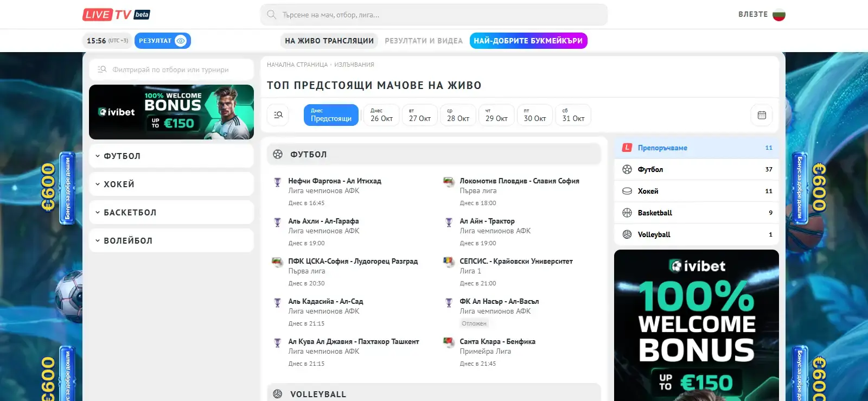This screenshot has width=868, height=401.
Task: Focus the main search field
Action: point(434,15)
